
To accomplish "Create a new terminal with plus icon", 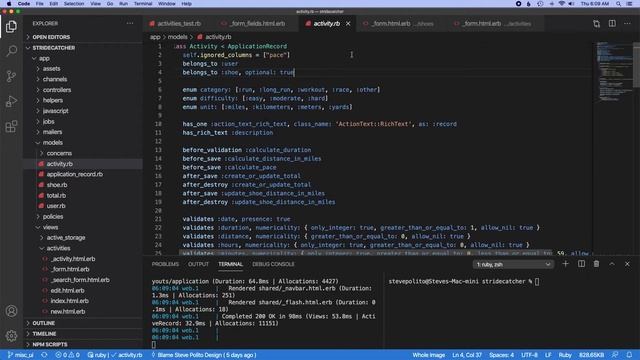I will pyautogui.click(x=565, y=264).
